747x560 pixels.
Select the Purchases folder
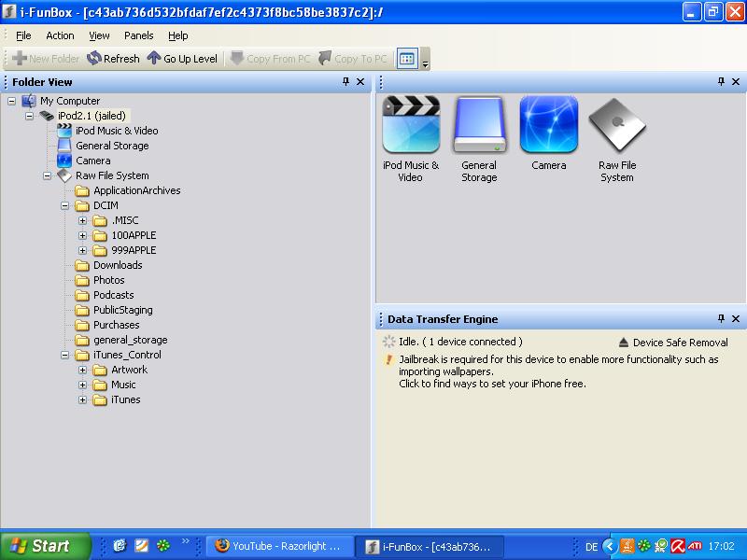tap(116, 325)
